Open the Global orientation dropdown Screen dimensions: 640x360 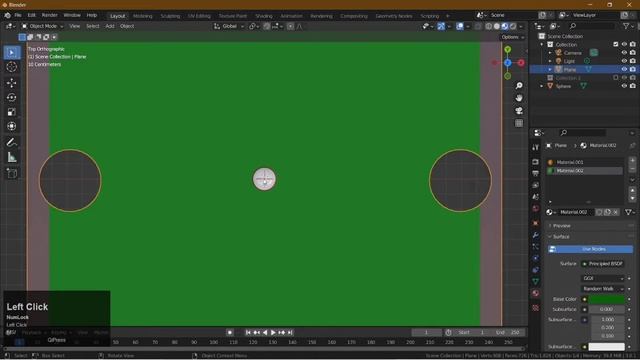point(229,26)
